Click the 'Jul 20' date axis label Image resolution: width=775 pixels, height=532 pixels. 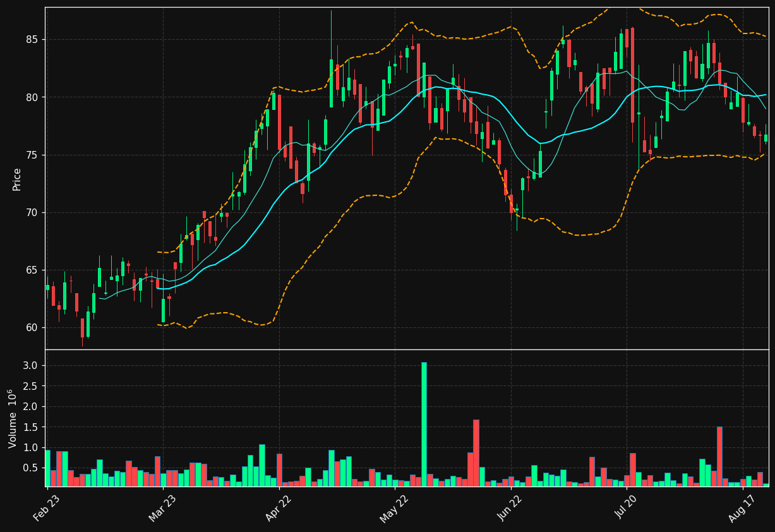tap(627, 506)
